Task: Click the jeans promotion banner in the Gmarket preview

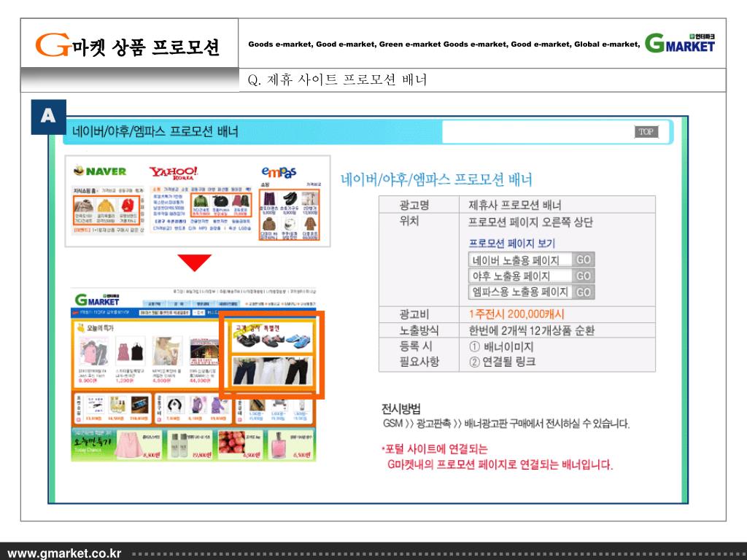Action: point(272,371)
